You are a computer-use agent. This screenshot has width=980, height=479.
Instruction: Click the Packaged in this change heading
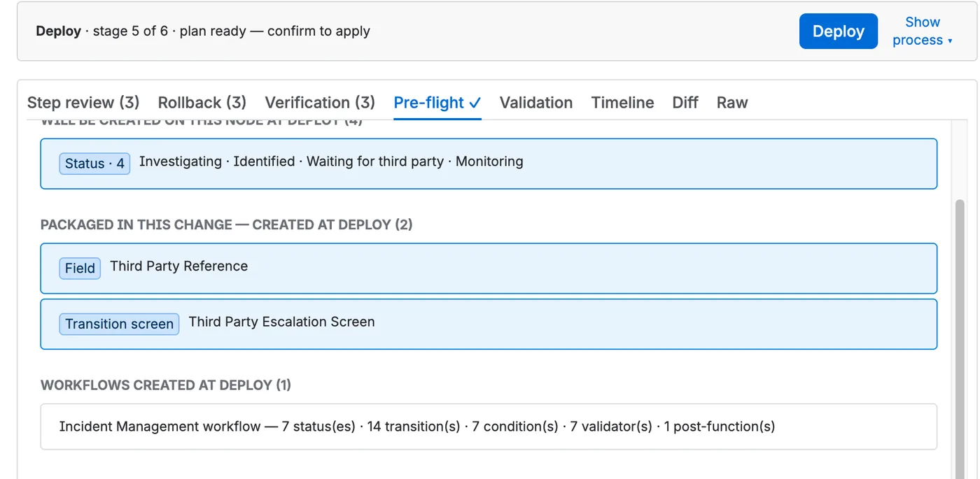click(x=227, y=224)
